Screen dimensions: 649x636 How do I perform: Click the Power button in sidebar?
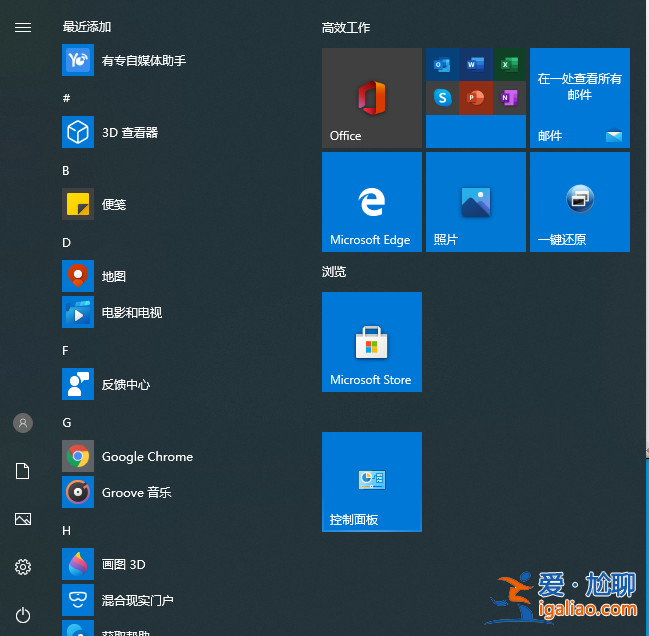23,615
